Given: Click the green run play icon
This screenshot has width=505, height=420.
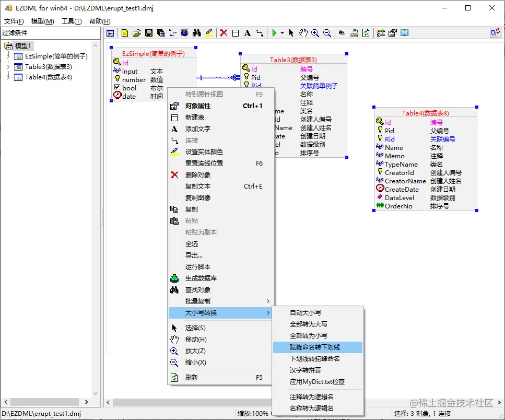Looking at the screenshot, I should tap(274, 33).
